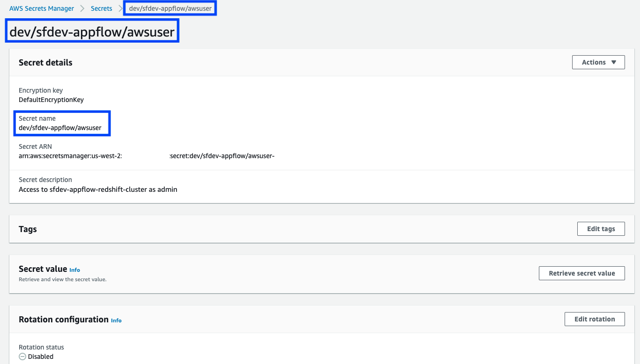Click the chevron between Secrets Manager and Secrets
Image resolution: width=640 pixels, height=364 pixels.
pos(82,8)
